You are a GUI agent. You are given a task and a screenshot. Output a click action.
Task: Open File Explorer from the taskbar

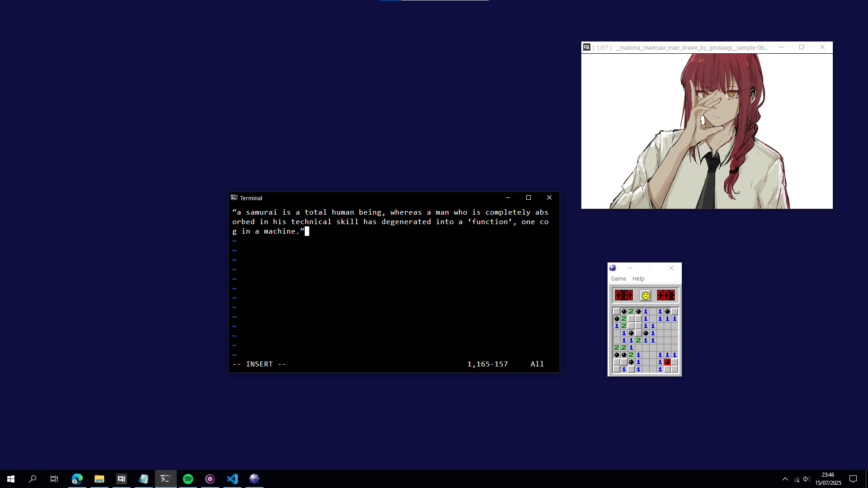[x=99, y=479]
